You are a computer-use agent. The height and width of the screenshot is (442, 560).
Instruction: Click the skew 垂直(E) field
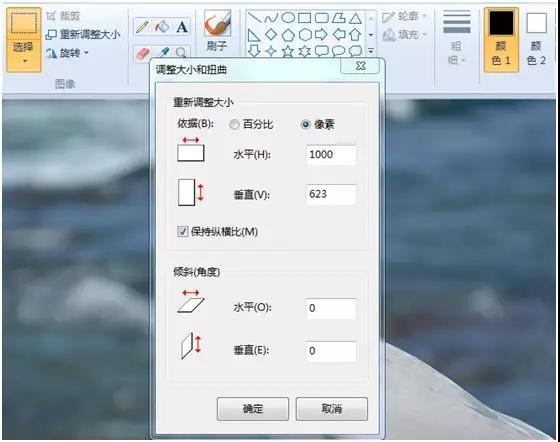[x=331, y=351]
